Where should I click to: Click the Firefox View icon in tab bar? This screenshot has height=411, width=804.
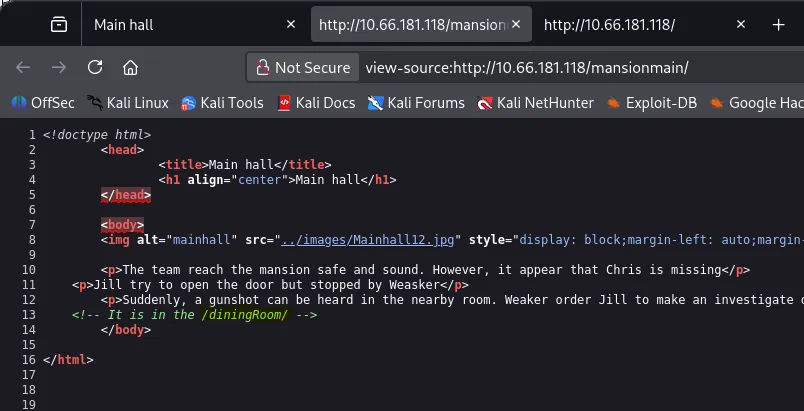59,25
